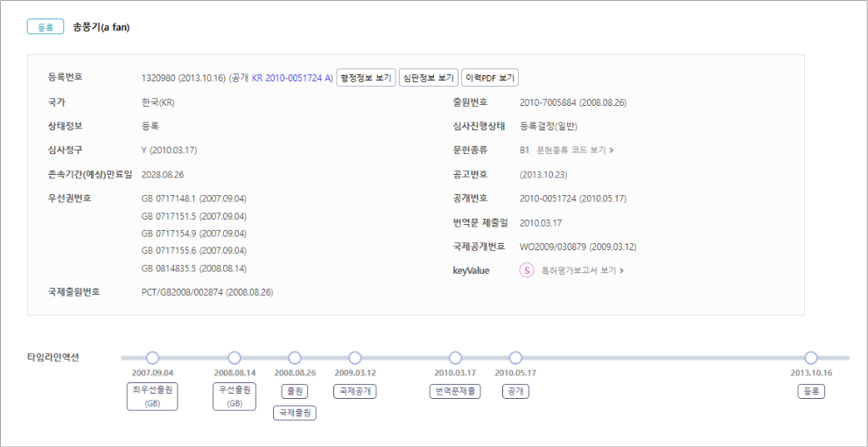Select the 2008.08.14 timeline circle
Screen dimensions: 868x447
[x=234, y=358]
